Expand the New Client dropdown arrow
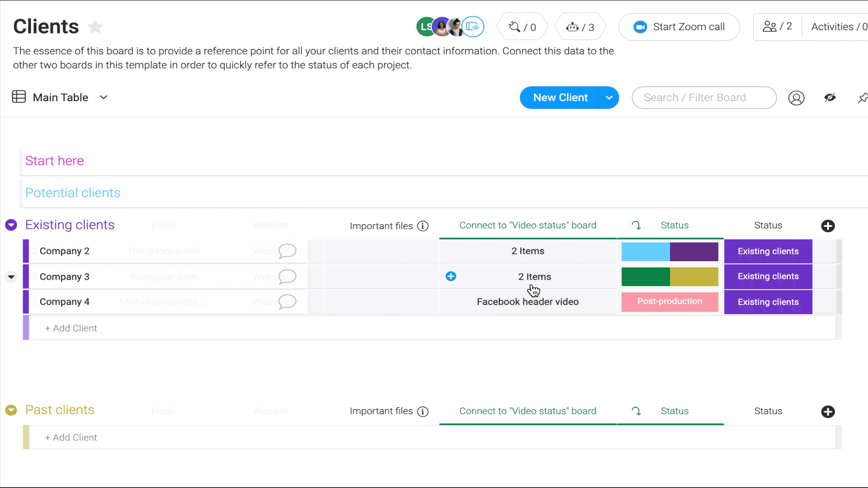The height and width of the screenshot is (488, 868). click(x=609, y=98)
